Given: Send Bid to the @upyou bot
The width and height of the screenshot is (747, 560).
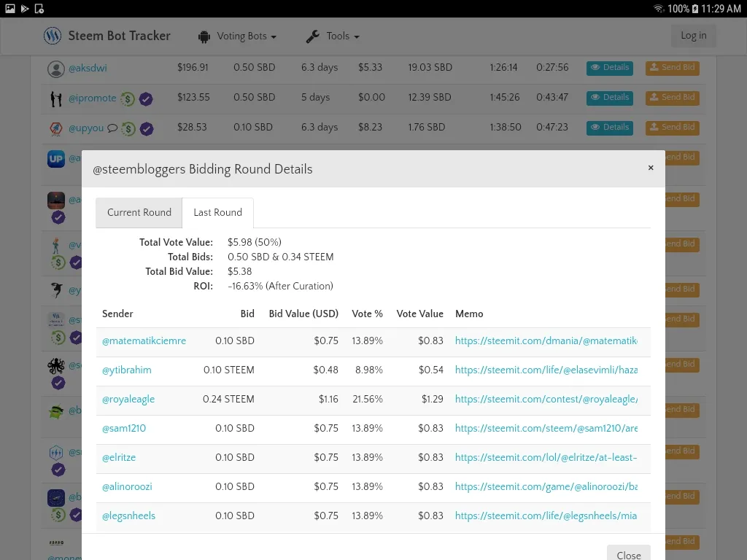Looking at the screenshot, I should click(672, 128).
